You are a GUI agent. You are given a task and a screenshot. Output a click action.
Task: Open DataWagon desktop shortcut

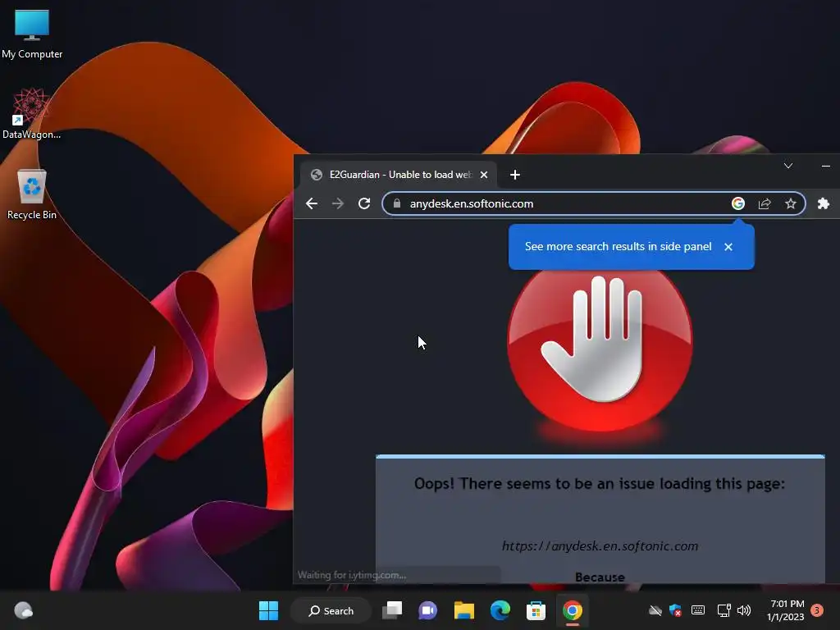click(31, 113)
